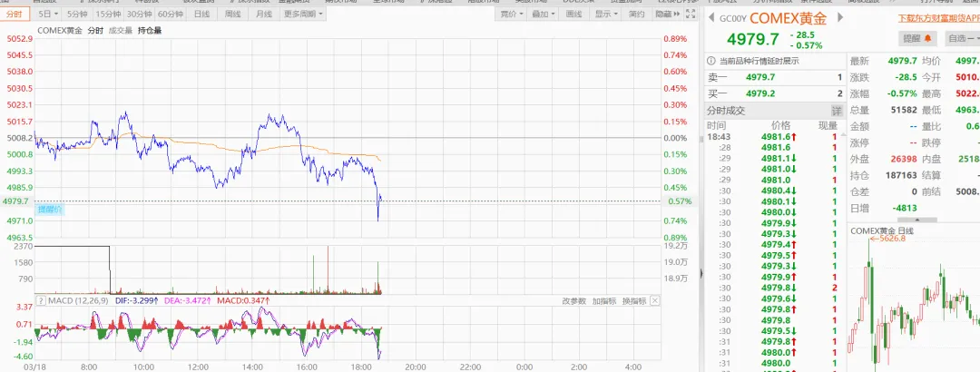The width and height of the screenshot is (980, 372).
Task: Hide the side panel via 隐藏
Action: coord(668,14)
